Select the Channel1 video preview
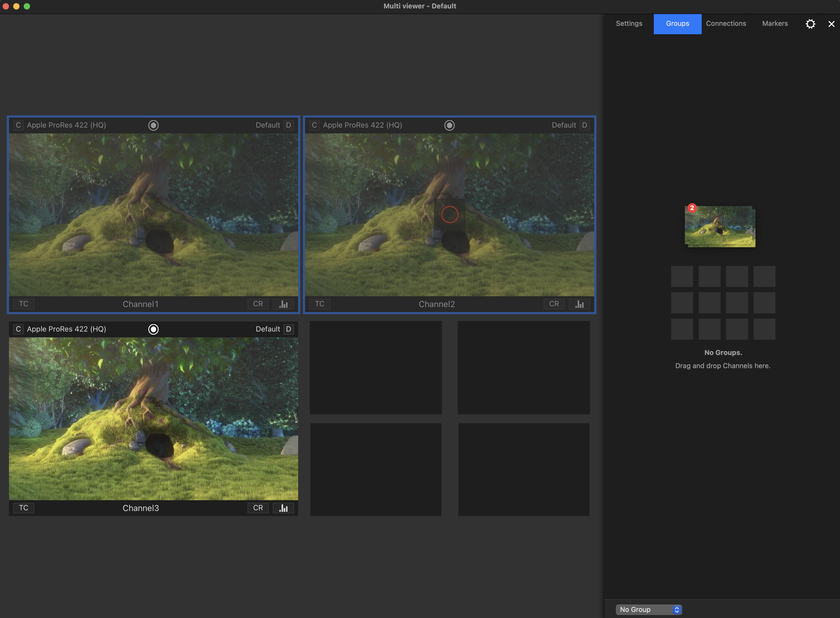Viewport: 840px width, 618px height. click(x=154, y=215)
